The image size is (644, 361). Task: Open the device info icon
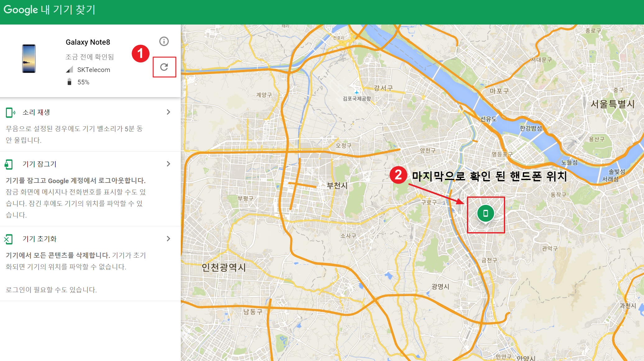164,41
